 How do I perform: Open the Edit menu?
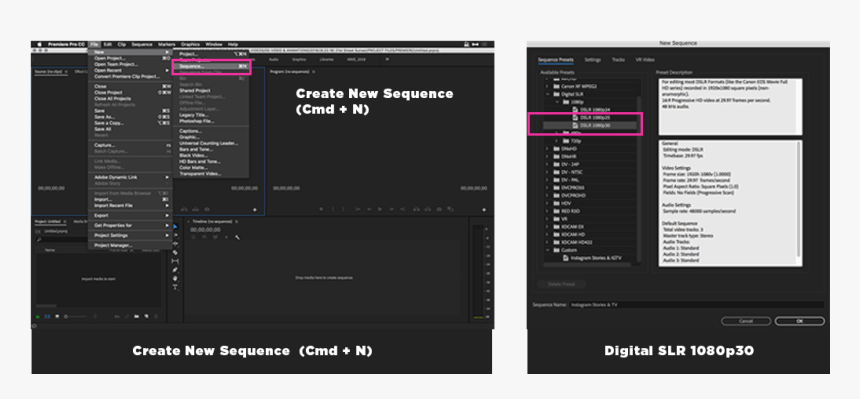(x=108, y=44)
